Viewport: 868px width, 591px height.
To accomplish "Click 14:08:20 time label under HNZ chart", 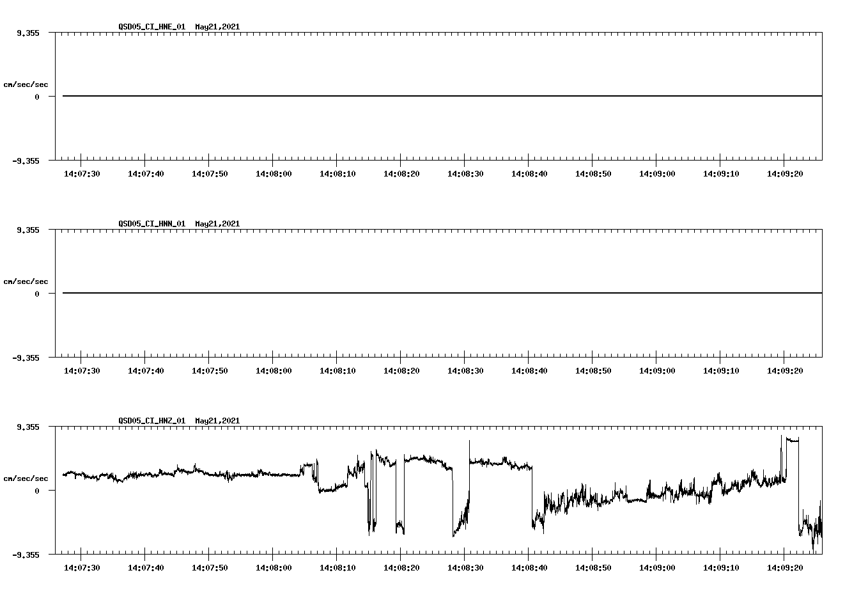I will (x=401, y=567).
